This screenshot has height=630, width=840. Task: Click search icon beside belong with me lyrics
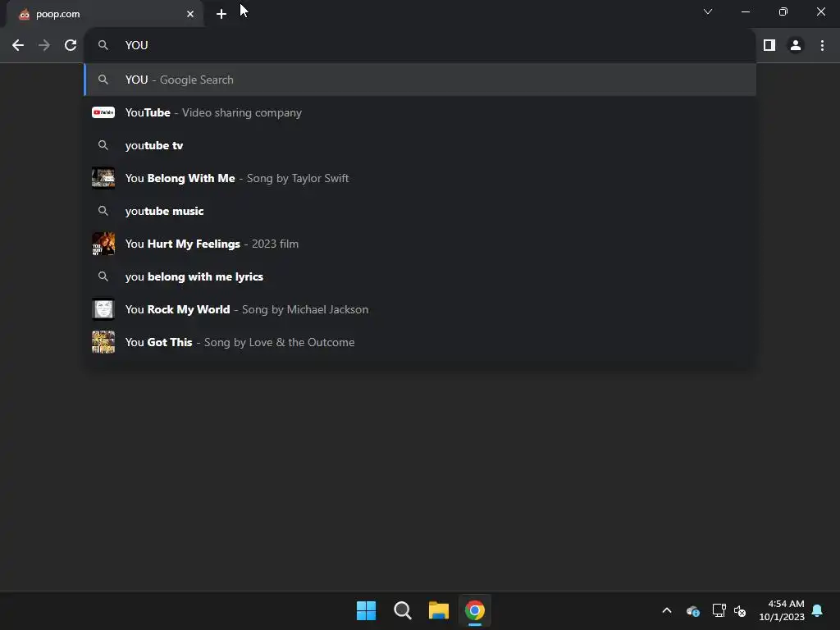point(103,276)
